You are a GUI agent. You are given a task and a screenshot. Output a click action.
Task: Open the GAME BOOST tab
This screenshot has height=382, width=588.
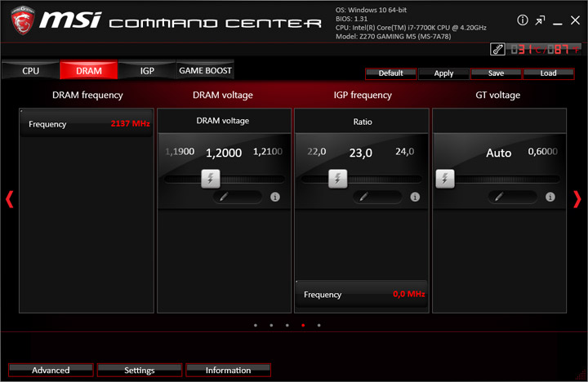click(x=205, y=70)
